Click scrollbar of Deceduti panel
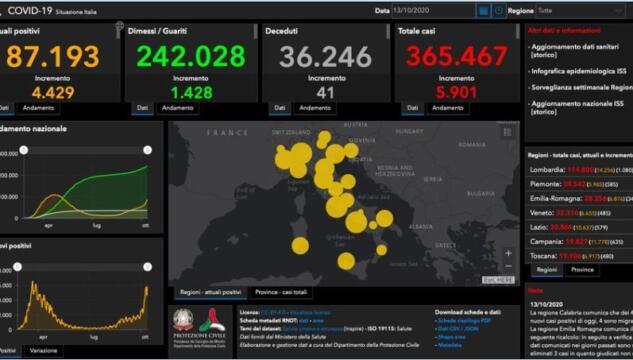Image resolution: width=633 pixels, height=360 pixels. [388, 31]
